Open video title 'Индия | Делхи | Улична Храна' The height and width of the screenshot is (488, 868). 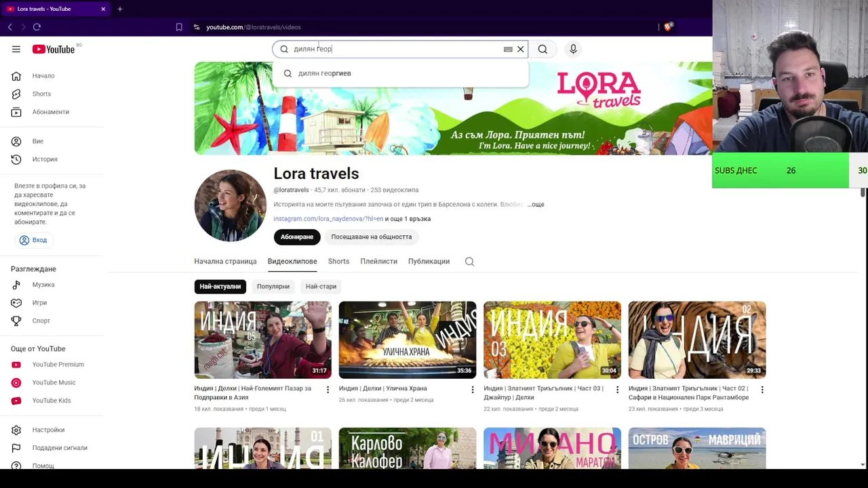(383, 388)
